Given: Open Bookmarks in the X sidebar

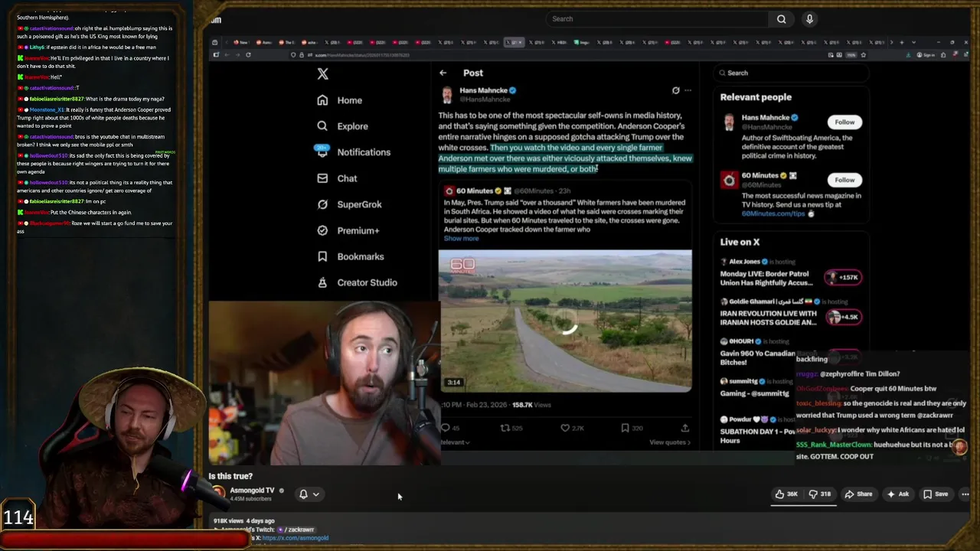Looking at the screenshot, I should [361, 256].
